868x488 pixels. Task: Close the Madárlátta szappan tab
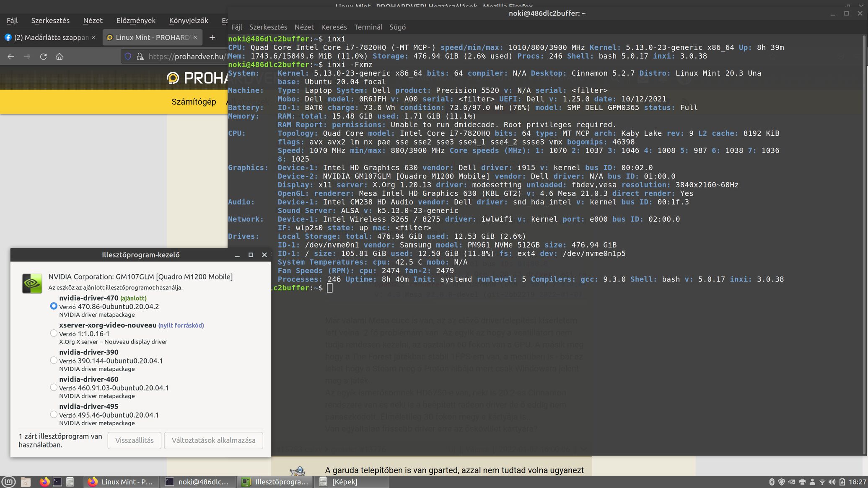[93, 38]
